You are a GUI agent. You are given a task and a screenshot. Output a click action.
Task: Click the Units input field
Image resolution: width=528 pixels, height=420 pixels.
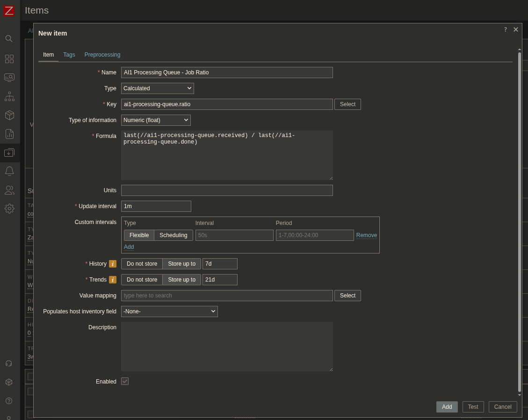(227, 190)
